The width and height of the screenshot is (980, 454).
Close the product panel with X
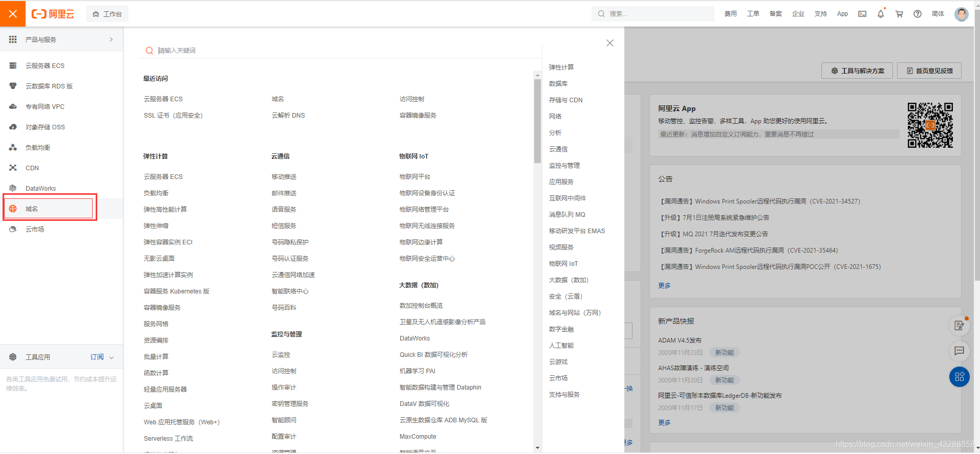point(609,43)
